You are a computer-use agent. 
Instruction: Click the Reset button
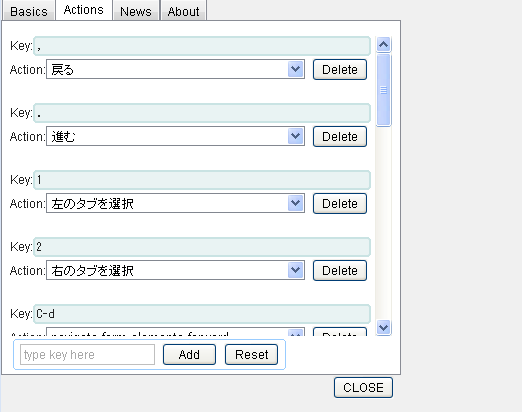251,355
